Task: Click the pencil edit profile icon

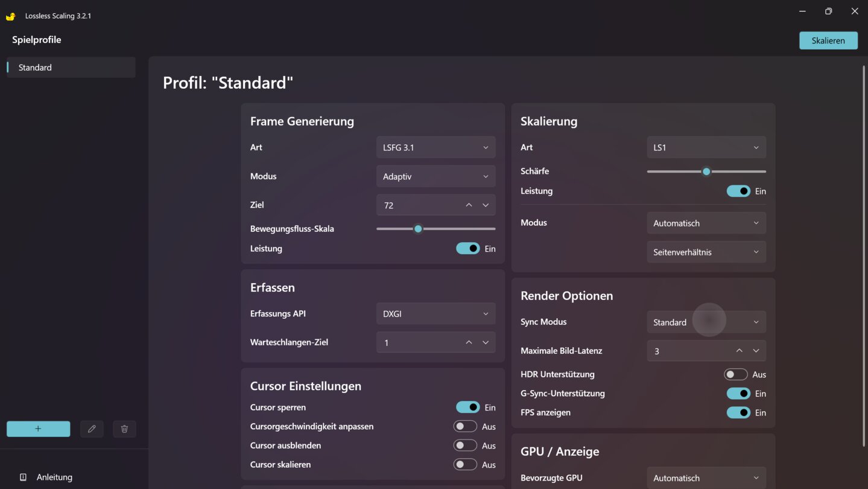Action: tap(92, 429)
